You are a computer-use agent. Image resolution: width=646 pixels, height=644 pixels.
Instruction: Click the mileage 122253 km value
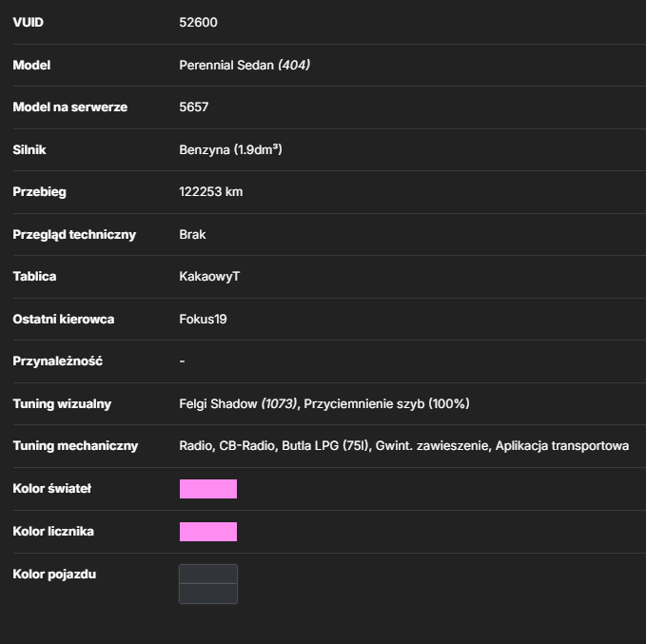coord(211,192)
